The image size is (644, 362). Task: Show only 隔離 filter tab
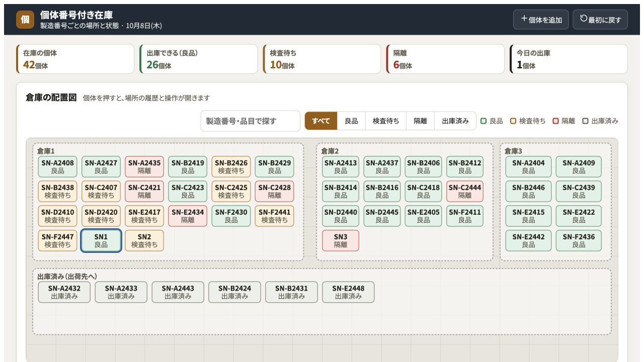pyautogui.click(x=421, y=121)
